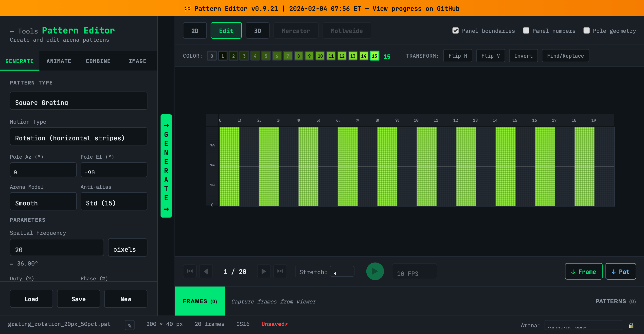
Task: Skip to last frame
Action: click(x=280, y=271)
